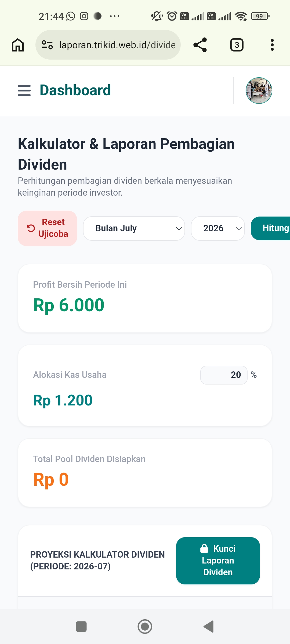
Task: Open the browser three-dot overflow menu
Action: click(x=272, y=45)
